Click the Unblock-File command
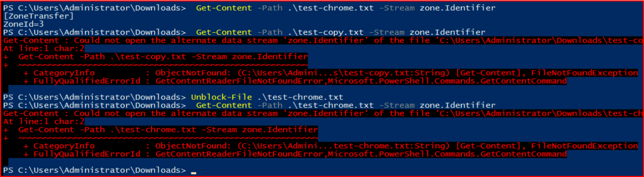The height and width of the screenshot is (177, 644). (221, 97)
